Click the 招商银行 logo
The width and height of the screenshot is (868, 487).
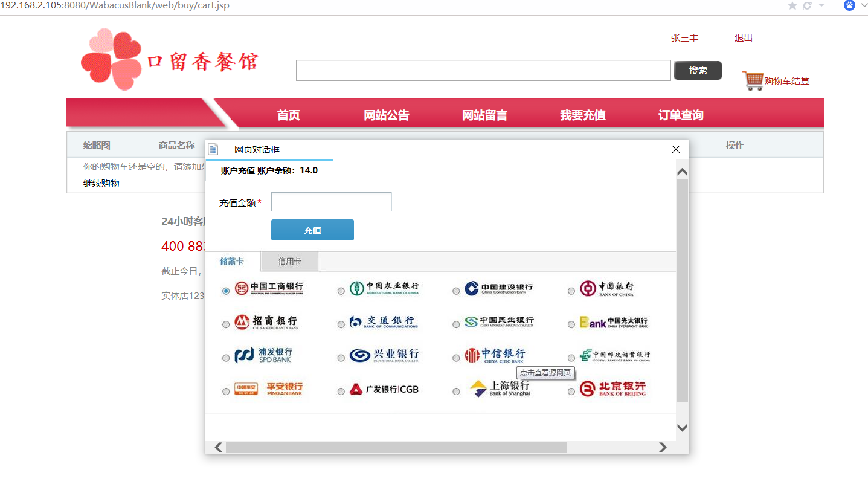tap(266, 322)
